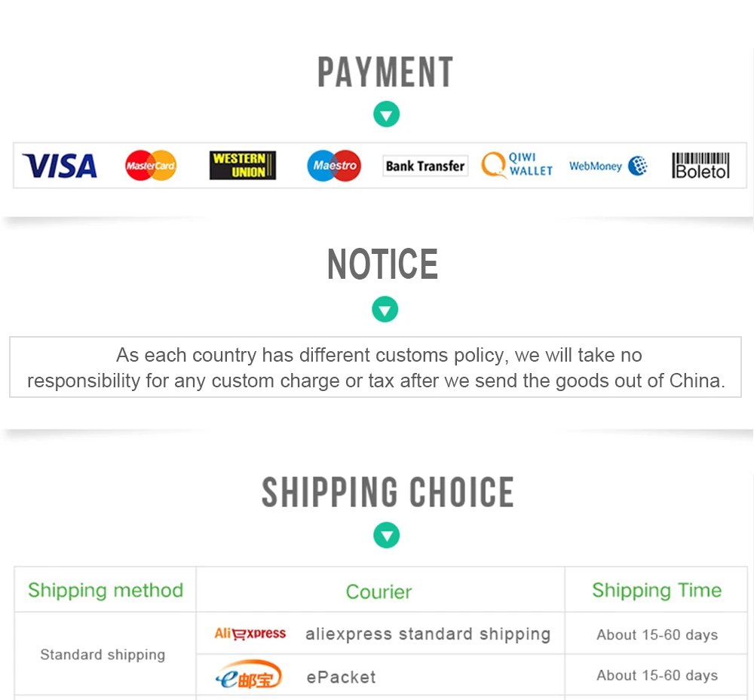Select the MasterCard logo
Viewport: 754px width, 700px height.
point(151,165)
